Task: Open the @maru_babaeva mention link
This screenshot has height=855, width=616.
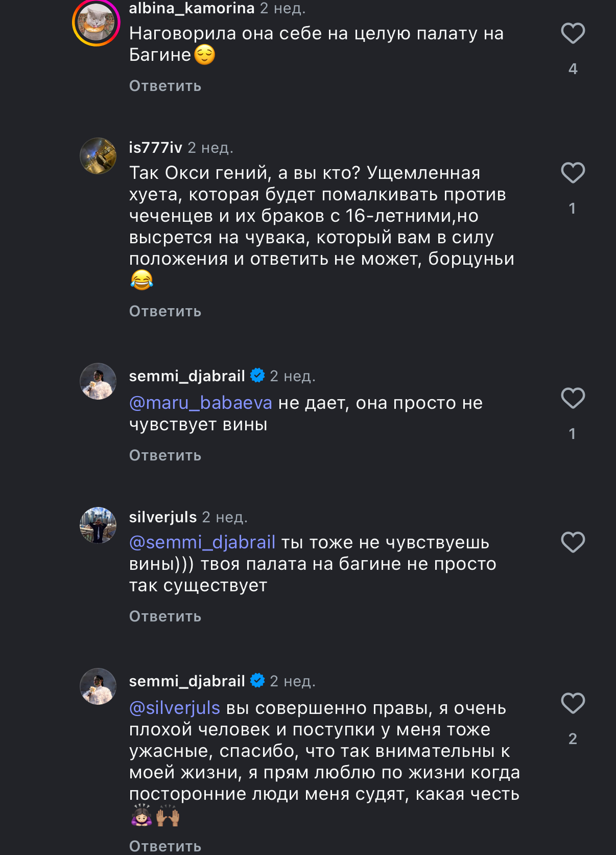Action: 201,403
